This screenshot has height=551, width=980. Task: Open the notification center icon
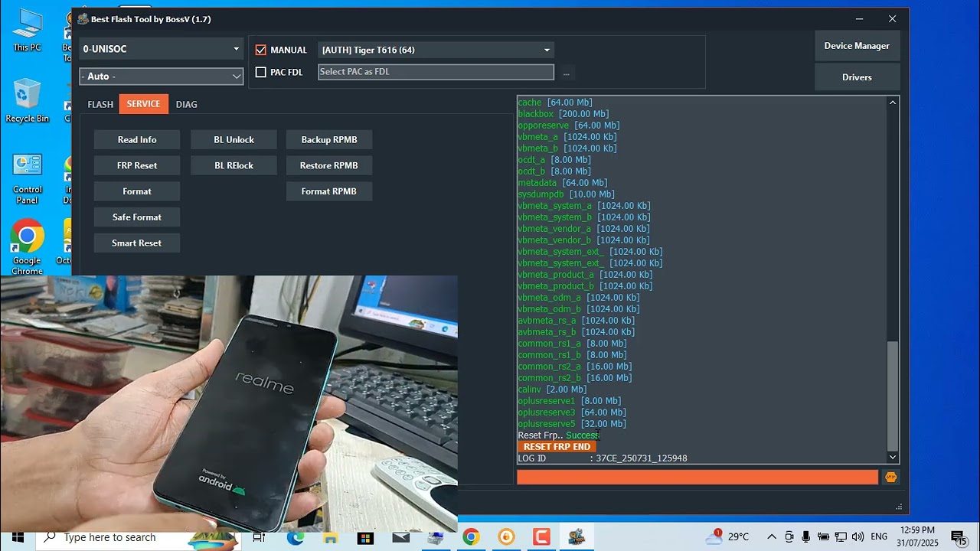click(958, 537)
